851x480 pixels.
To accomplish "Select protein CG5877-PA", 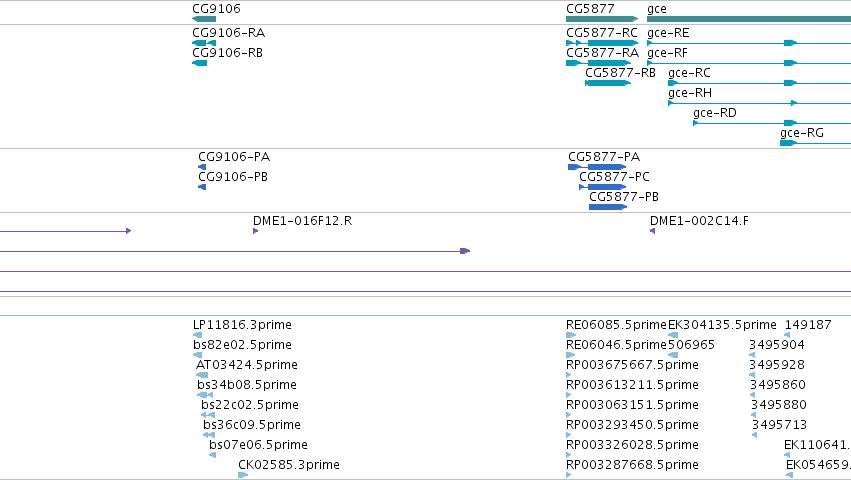I will click(x=604, y=157).
